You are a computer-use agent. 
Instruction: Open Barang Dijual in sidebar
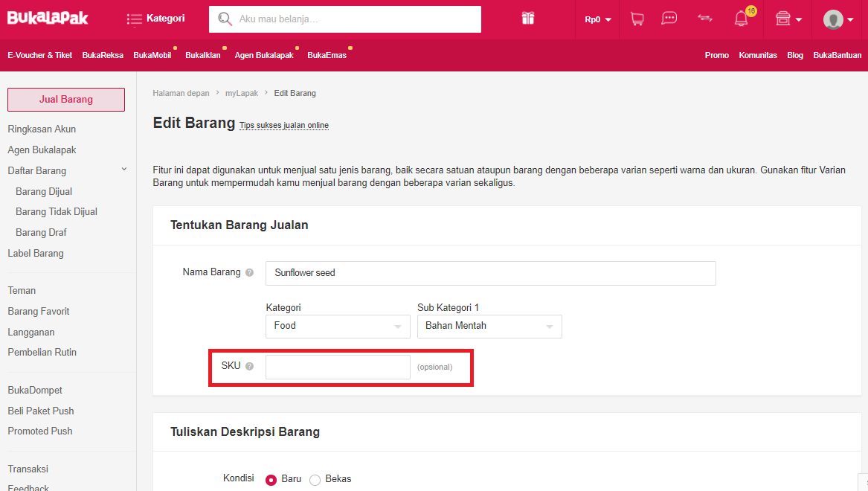click(x=44, y=191)
